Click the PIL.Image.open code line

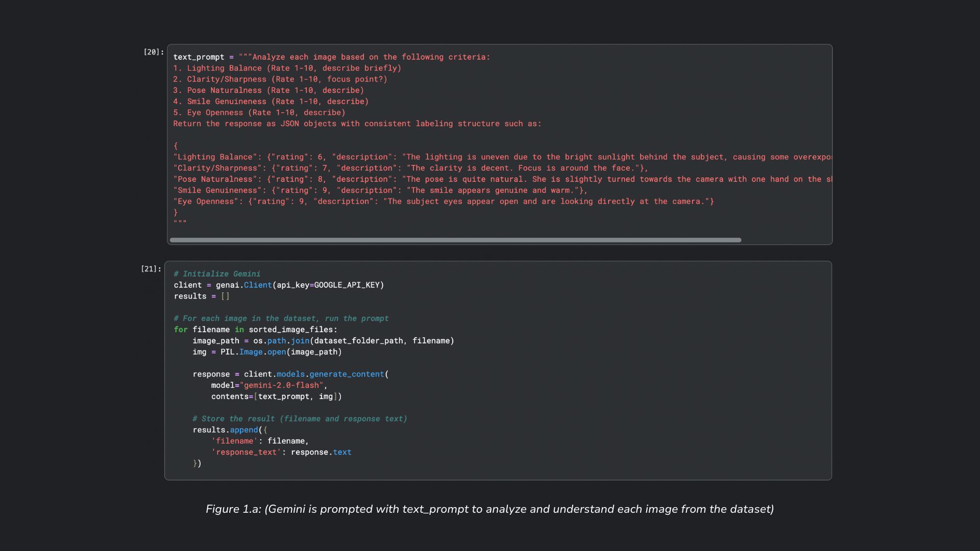click(x=267, y=352)
